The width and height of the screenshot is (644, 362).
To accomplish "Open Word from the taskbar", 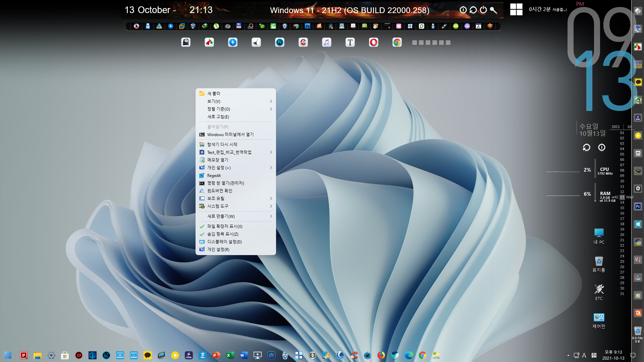I will point(244,355).
